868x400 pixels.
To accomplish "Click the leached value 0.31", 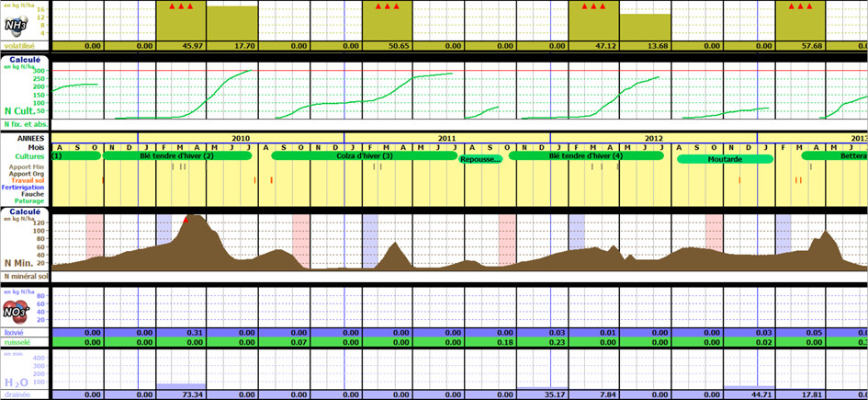I will [196, 332].
